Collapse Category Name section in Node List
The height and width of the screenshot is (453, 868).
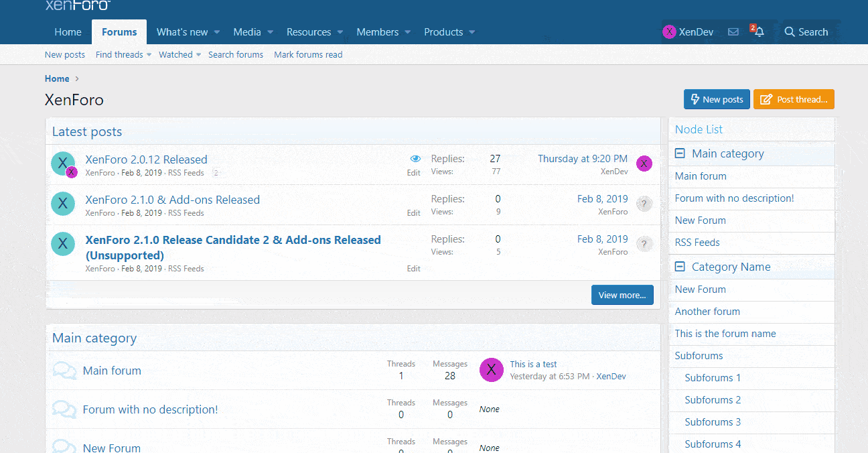(x=680, y=267)
